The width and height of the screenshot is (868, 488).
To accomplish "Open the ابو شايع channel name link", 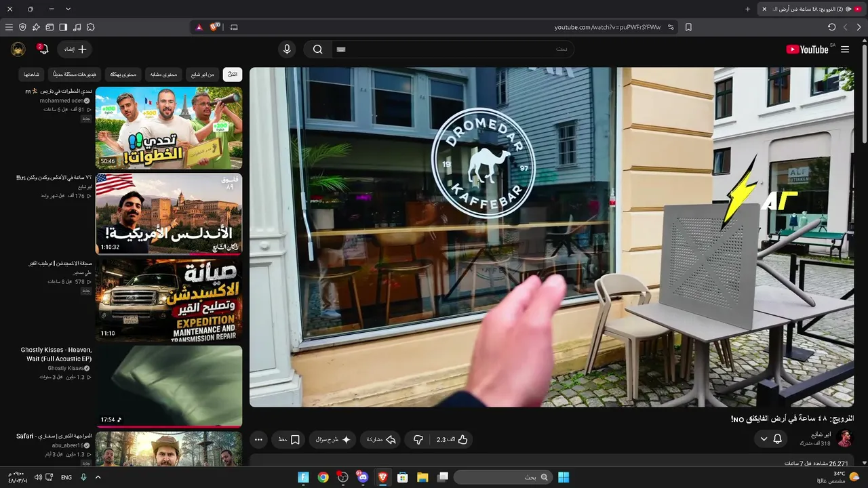I will [821, 434].
